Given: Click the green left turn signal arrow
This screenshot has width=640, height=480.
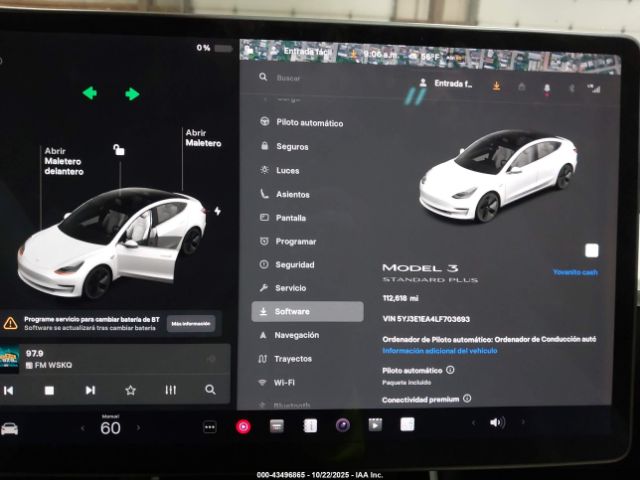Looking at the screenshot, I should (x=90, y=93).
